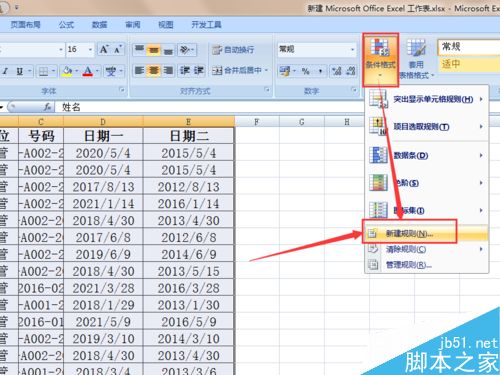The image size is (500, 375).
Task: Click the 日期一 header cell
Action: point(103,136)
